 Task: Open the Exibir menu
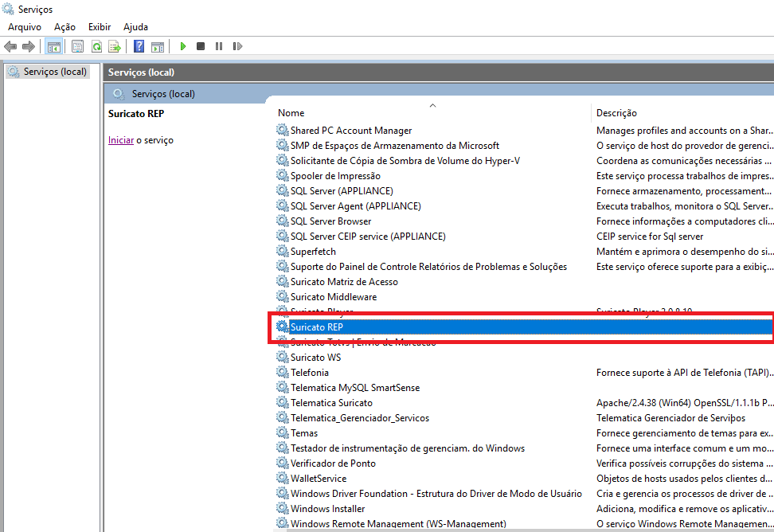100,27
